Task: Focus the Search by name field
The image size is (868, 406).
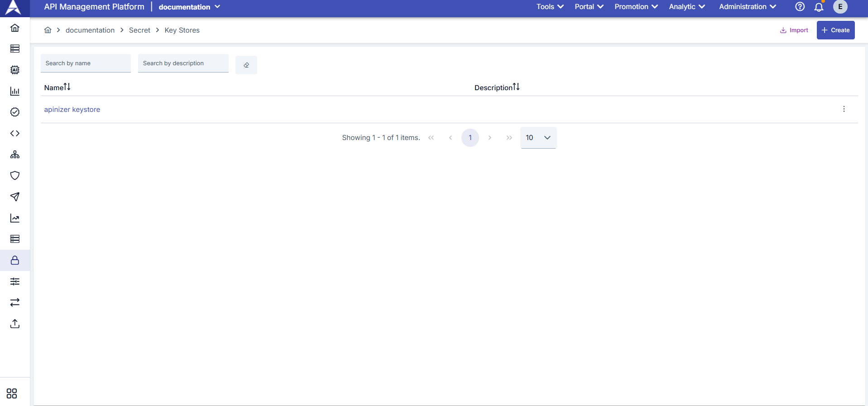Action: point(86,63)
